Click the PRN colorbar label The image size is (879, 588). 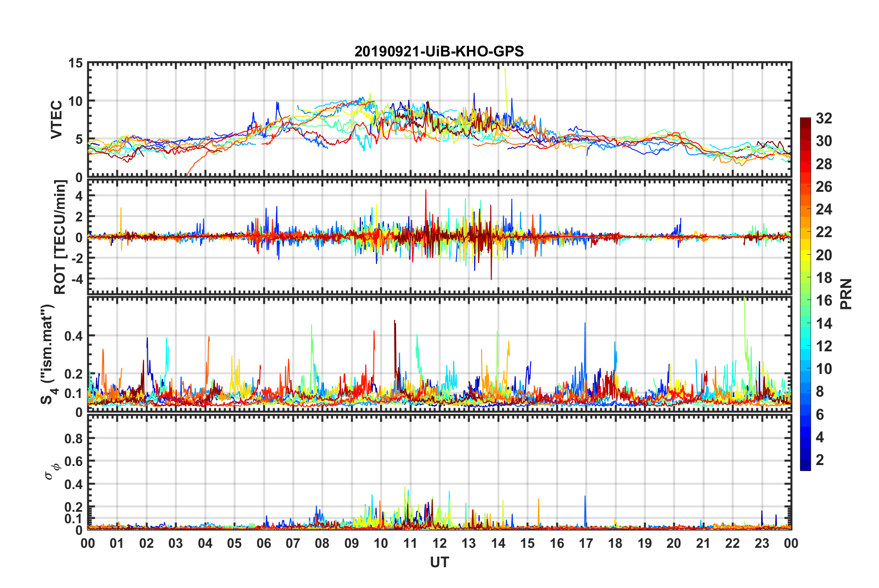(846, 294)
